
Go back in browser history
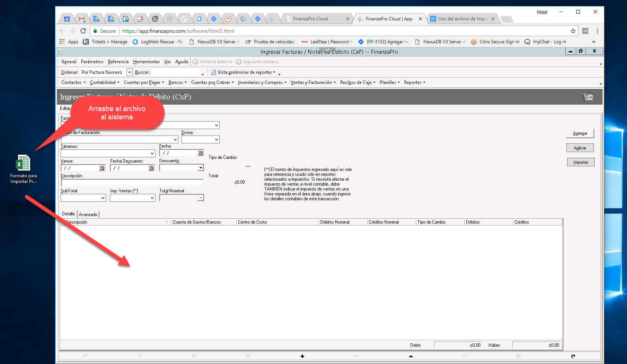[62, 31]
